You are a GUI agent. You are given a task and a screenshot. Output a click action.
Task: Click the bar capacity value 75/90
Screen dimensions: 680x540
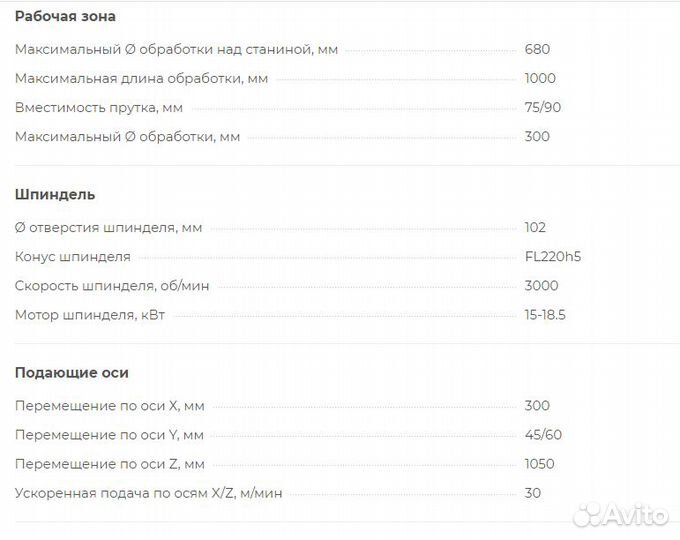[x=543, y=107]
